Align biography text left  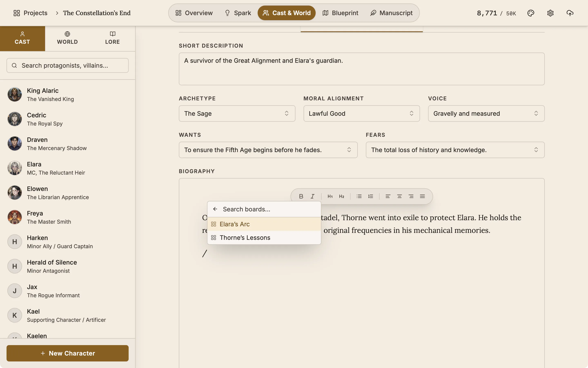pyautogui.click(x=388, y=196)
